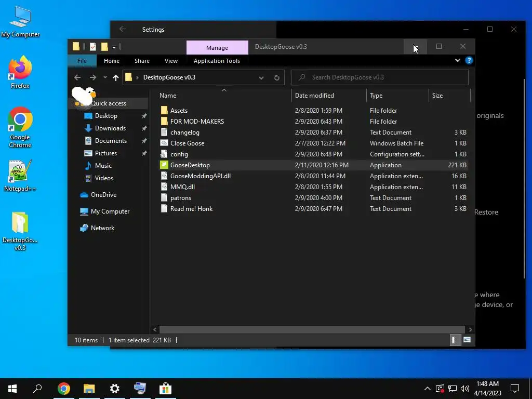Expand the ribbon chevron
This screenshot has width=532, height=399.
coord(458,60)
